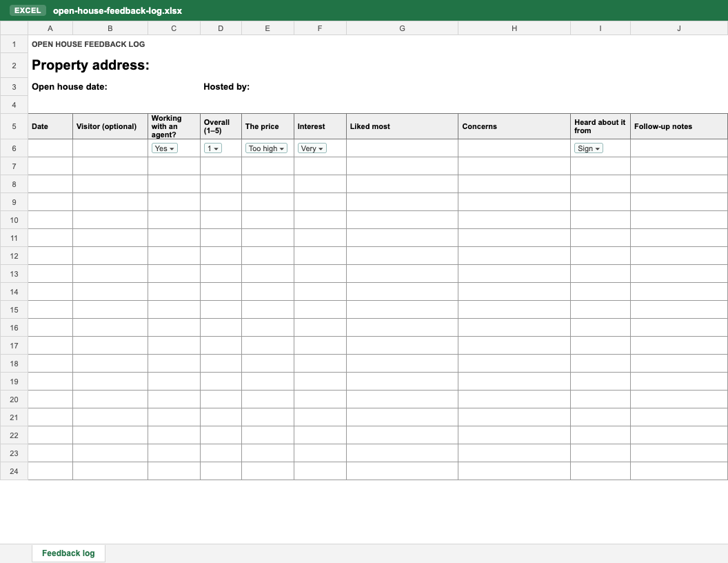Click the 'Visitor (optional)' header cell
Image resolution: width=728 pixels, height=563 pixels.
coord(110,126)
